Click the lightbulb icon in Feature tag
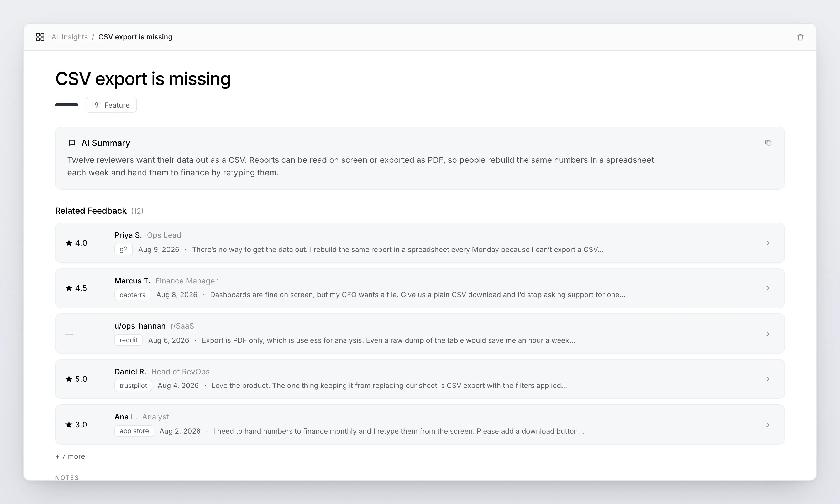Screen dimensions: 840x504 coord(96,105)
